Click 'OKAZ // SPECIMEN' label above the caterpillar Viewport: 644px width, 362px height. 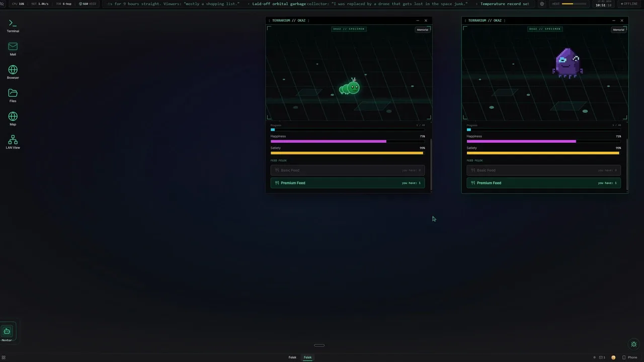[349, 29]
